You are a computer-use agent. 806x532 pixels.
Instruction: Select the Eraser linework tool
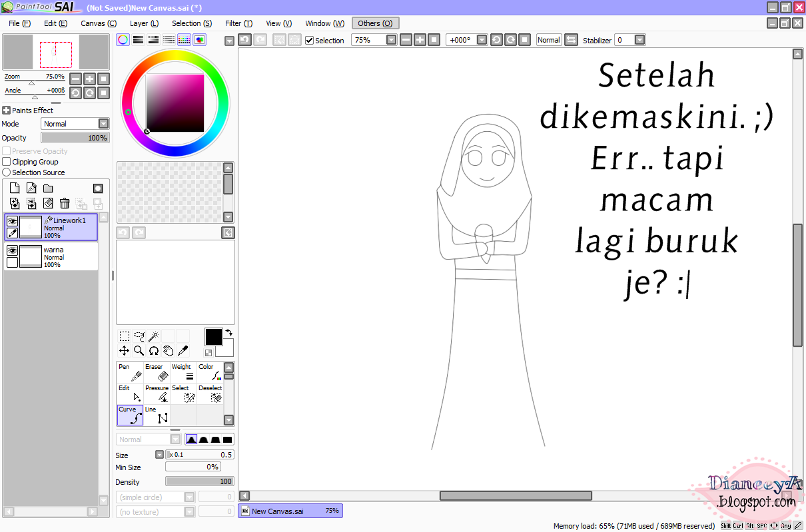157,372
